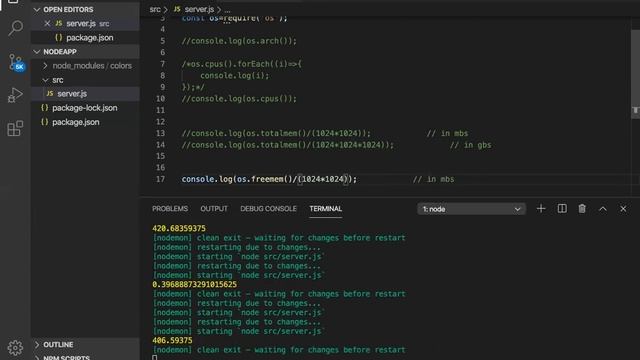The height and width of the screenshot is (360, 640).
Task: Create a new terminal with plus icon
Action: [x=541, y=209]
